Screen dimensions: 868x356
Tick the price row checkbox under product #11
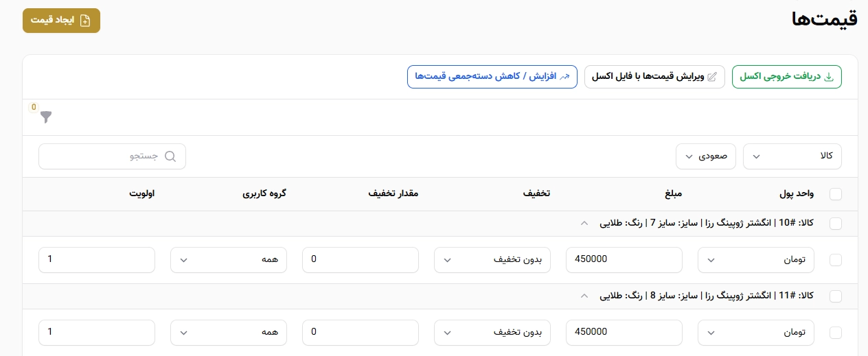836,332
